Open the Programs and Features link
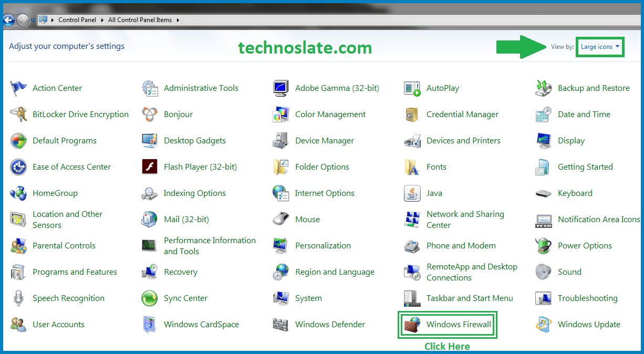Screen dimensions: 644x354 (x=75, y=272)
